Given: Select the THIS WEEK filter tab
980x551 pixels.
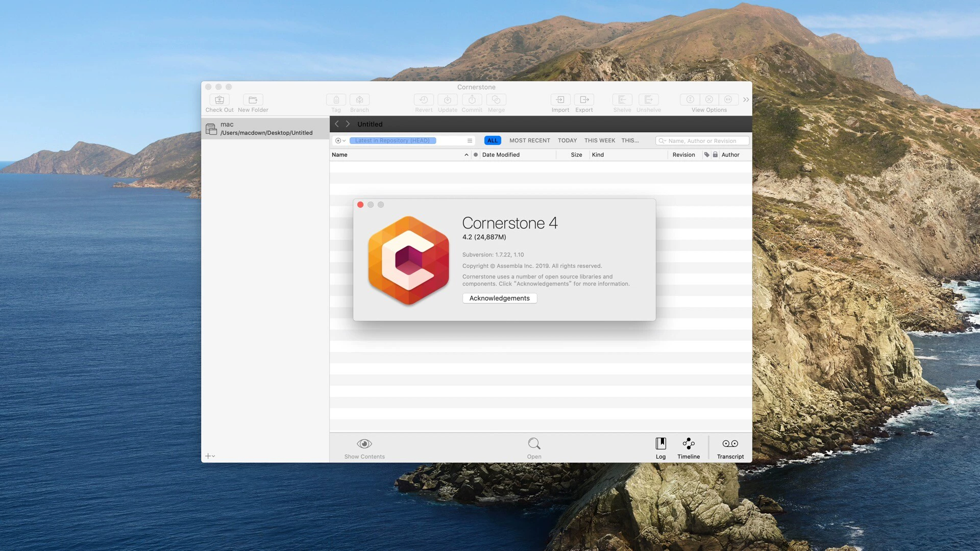Looking at the screenshot, I should tap(599, 140).
